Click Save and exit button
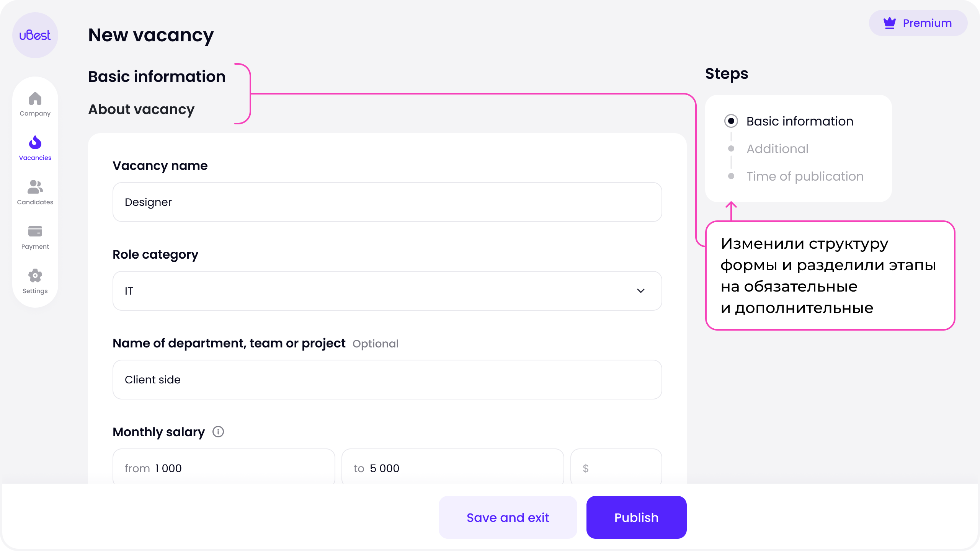 click(x=508, y=517)
